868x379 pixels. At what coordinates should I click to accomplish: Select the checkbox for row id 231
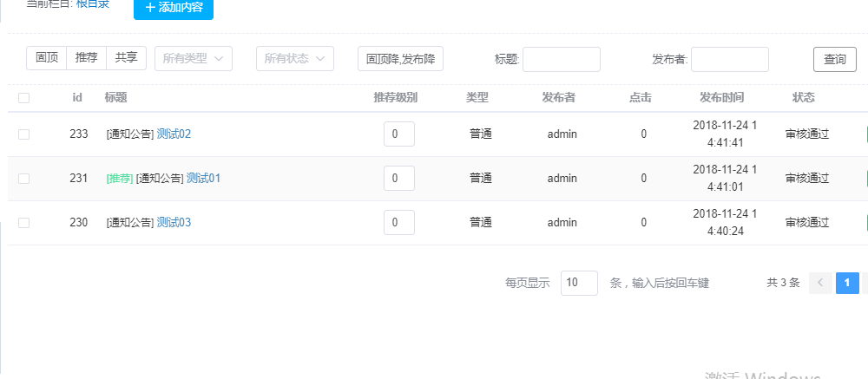coord(23,179)
